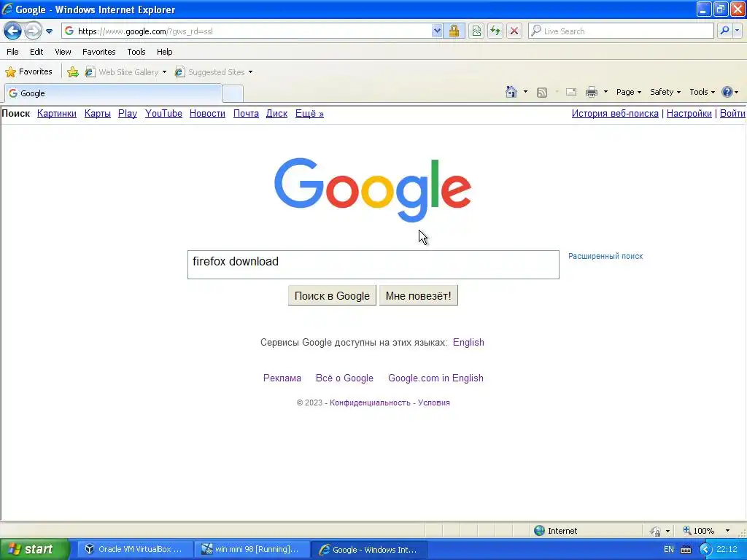
Task: Go back with the Back arrow button
Action: pyautogui.click(x=12, y=31)
